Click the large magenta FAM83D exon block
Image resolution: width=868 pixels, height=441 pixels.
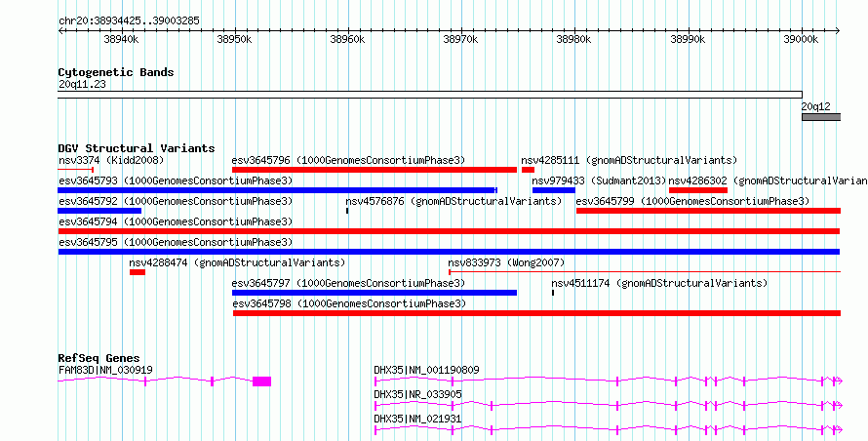click(x=261, y=381)
